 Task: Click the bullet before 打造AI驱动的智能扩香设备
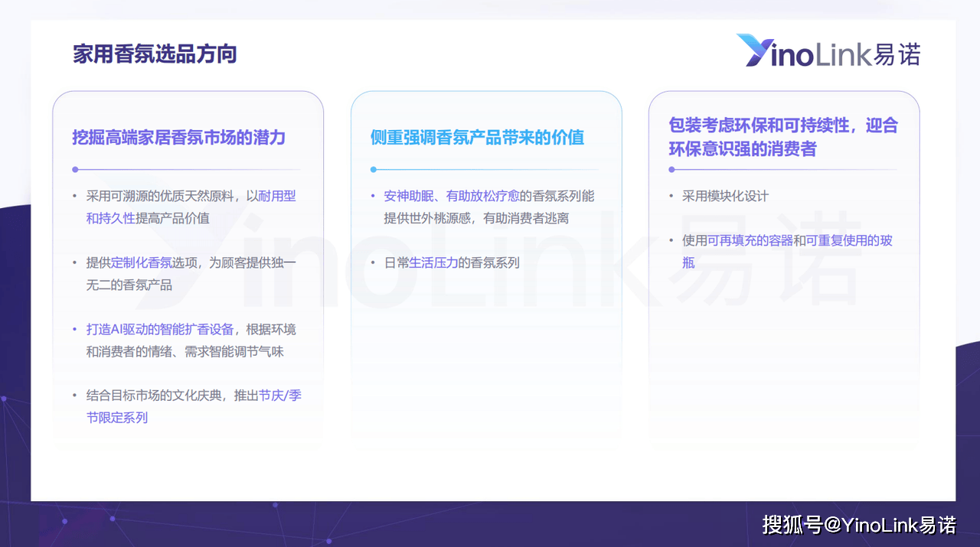75,329
